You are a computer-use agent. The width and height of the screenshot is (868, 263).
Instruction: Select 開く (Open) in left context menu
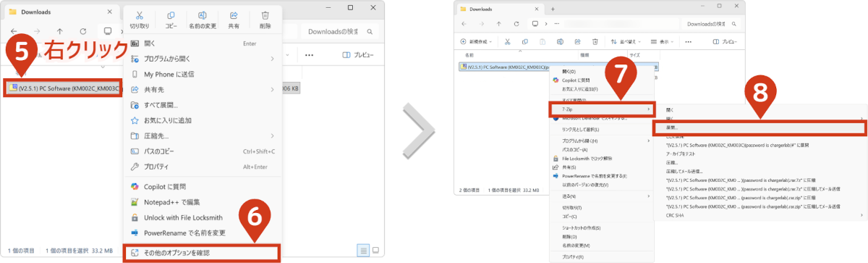202,43
